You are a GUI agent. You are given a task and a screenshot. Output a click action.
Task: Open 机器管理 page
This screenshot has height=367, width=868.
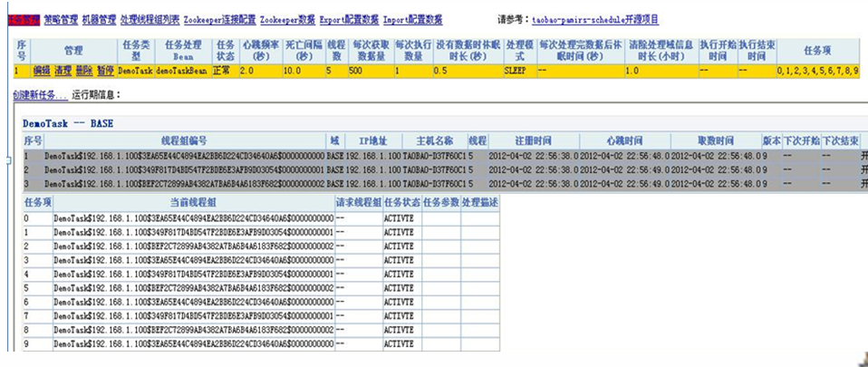[x=99, y=20]
